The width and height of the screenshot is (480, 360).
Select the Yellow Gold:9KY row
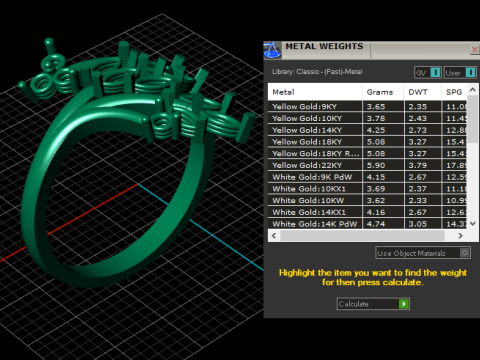[x=367, y=107]
